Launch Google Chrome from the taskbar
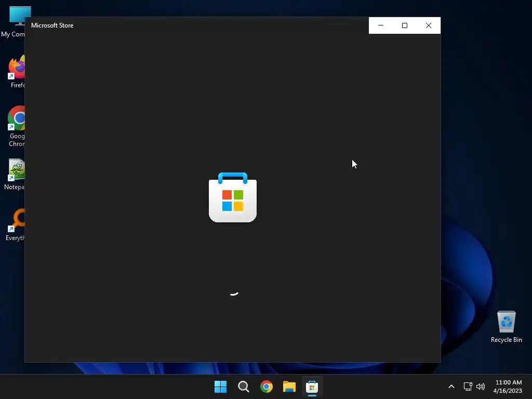The image size is (532, 399). coord(267,387)
